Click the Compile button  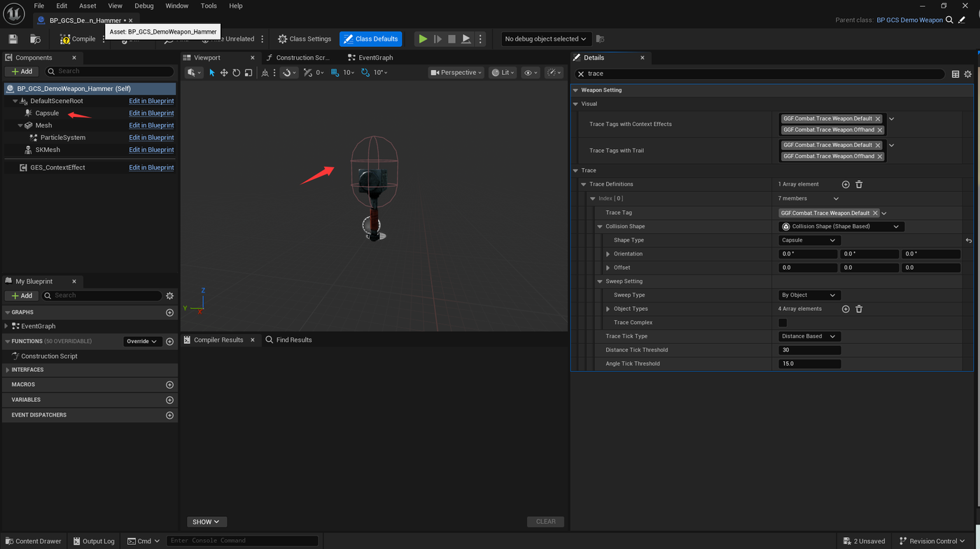coord(78,39)
